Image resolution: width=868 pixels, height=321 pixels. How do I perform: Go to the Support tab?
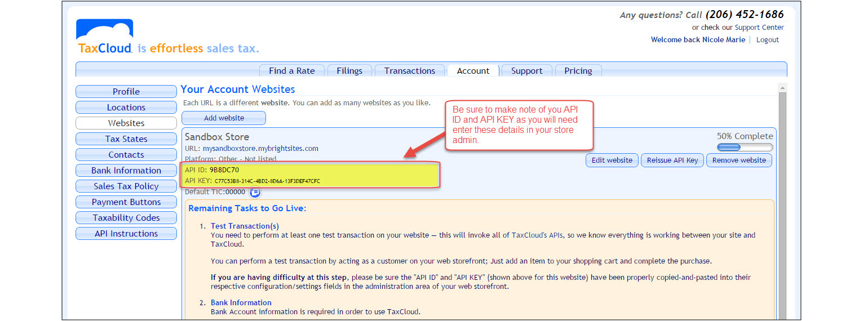[x=527, y=70]
